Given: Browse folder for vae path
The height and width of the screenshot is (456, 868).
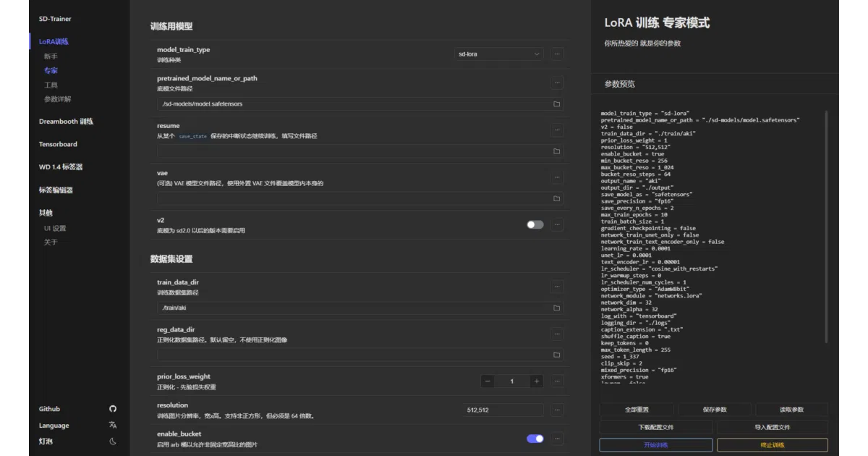Looking at the screenshot, I should pos(557,198).
